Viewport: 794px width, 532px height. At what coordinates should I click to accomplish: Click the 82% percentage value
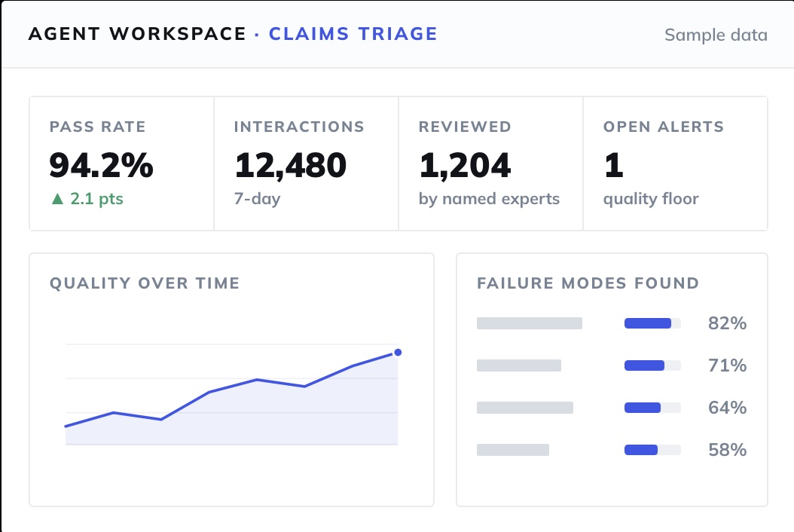(x=727, y=323)
